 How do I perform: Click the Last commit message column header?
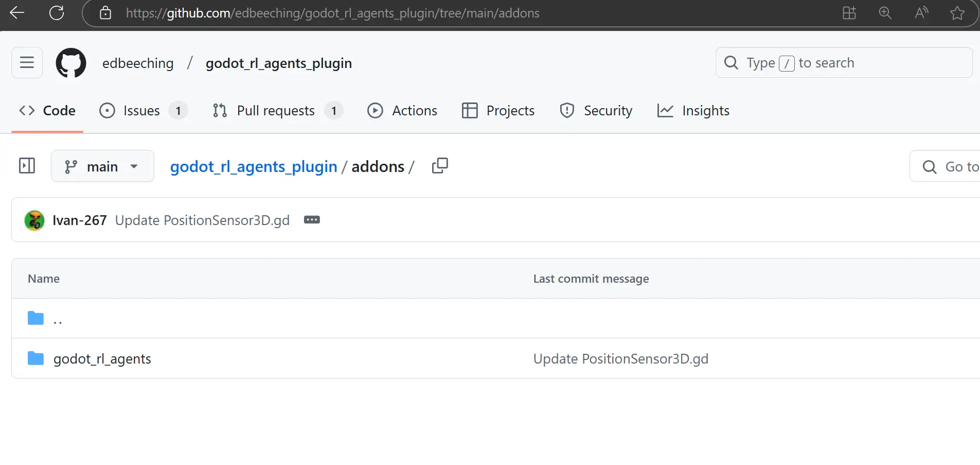(591, 279)
